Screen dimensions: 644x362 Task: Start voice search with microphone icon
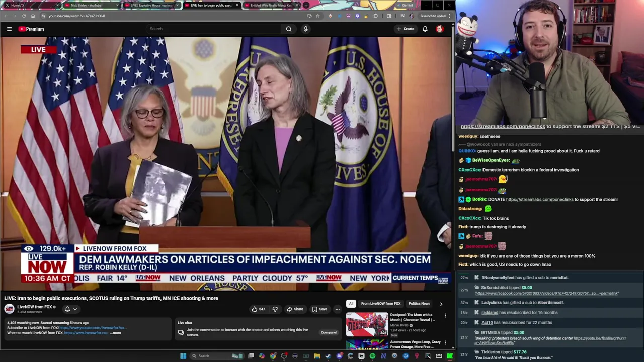coord(305,29)
